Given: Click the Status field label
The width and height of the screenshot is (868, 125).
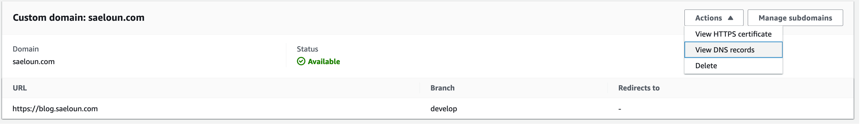Looking at the screenshot, I should click(307, 49).
